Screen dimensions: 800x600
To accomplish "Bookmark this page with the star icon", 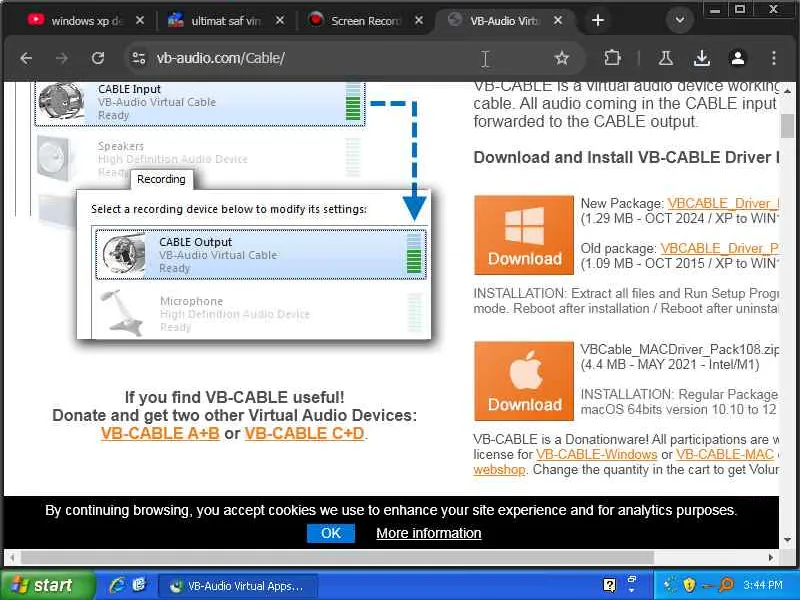I will 562,58.
